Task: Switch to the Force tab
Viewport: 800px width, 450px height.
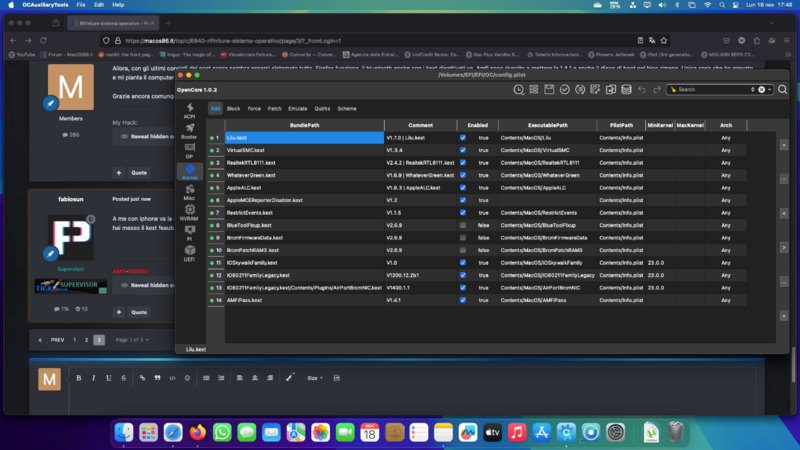Action: pyautogui.click(x=254, y=109)
